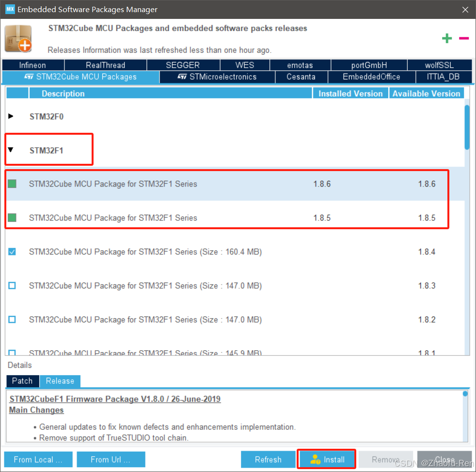Viewport: 476px width, 472px height.
Task: Click available version 1.8.4 cell
Action: (427, 252)
